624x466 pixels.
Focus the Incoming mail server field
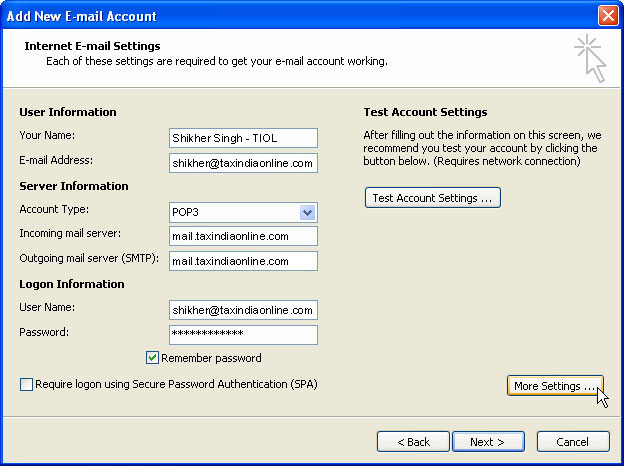(243, 236)
